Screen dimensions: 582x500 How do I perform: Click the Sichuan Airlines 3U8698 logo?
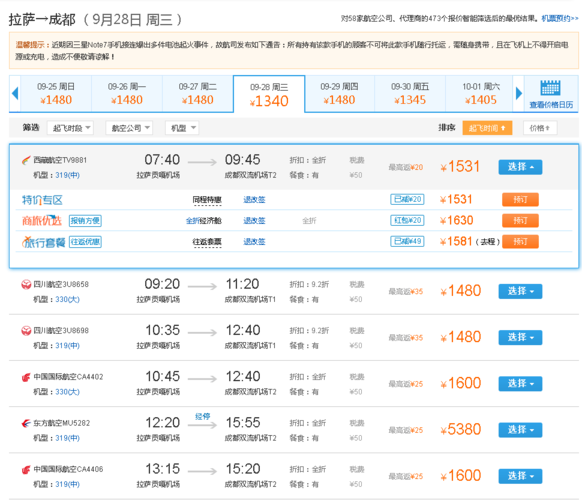click(26, 330)
